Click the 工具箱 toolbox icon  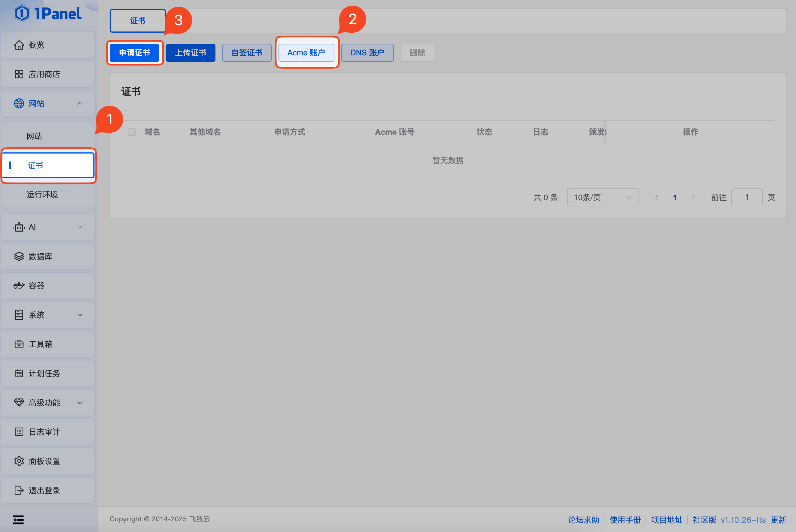coord(19,344)
